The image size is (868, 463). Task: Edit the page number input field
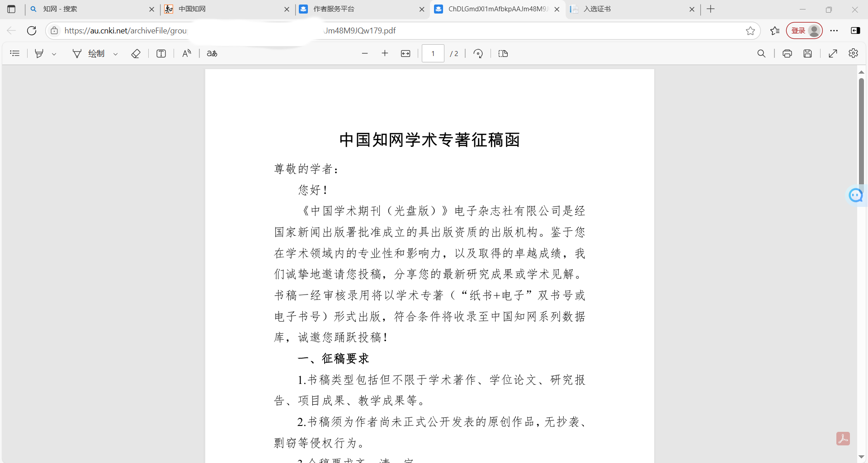point(433,53)
